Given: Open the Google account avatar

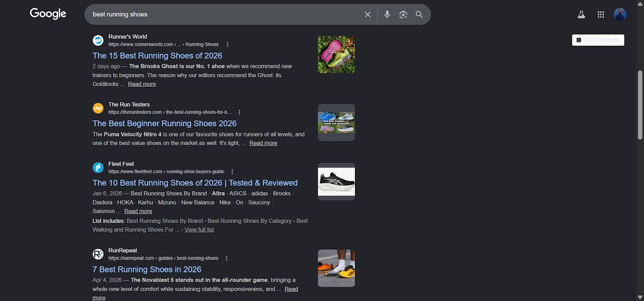Looking at the screenshot, I should point(620,14).
